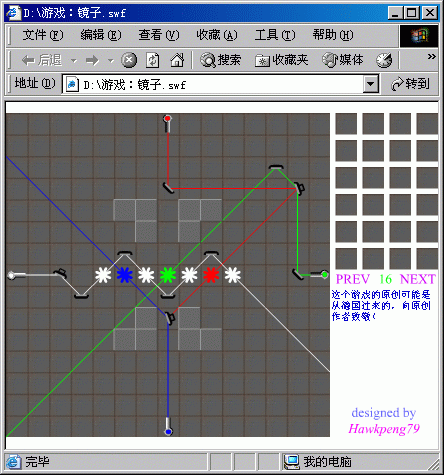Select the rightmost white star target

(x=233, y=275)
